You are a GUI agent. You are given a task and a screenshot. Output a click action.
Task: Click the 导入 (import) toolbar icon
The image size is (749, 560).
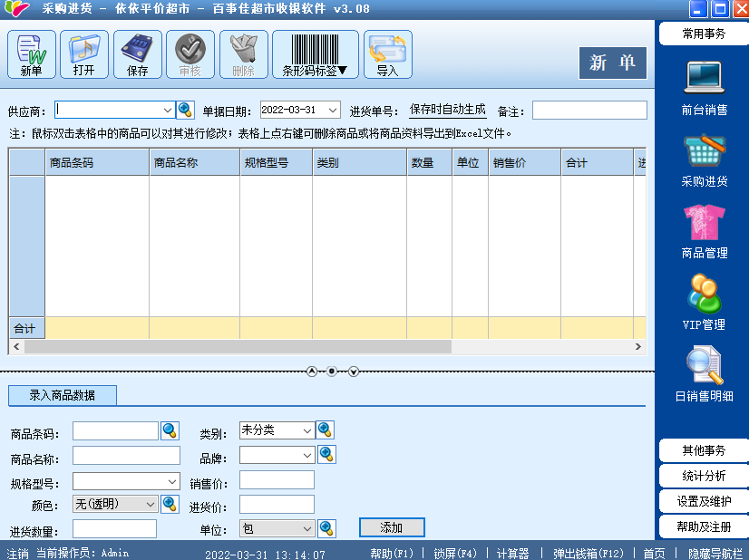388,54
